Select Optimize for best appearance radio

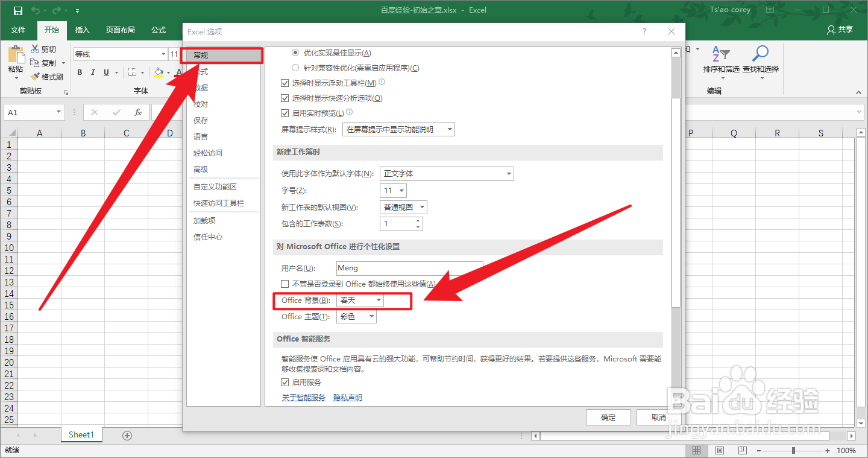tap(295, 53)
